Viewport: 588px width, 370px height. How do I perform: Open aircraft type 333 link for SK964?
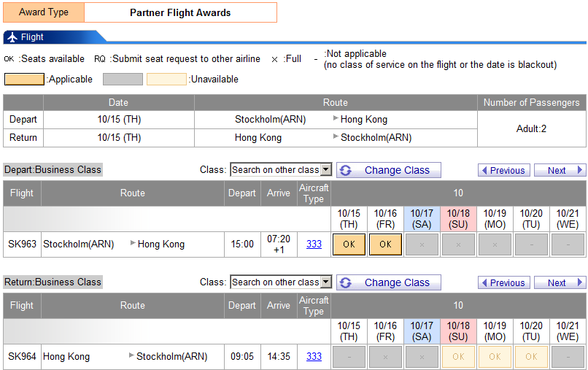tap(314, 357)
